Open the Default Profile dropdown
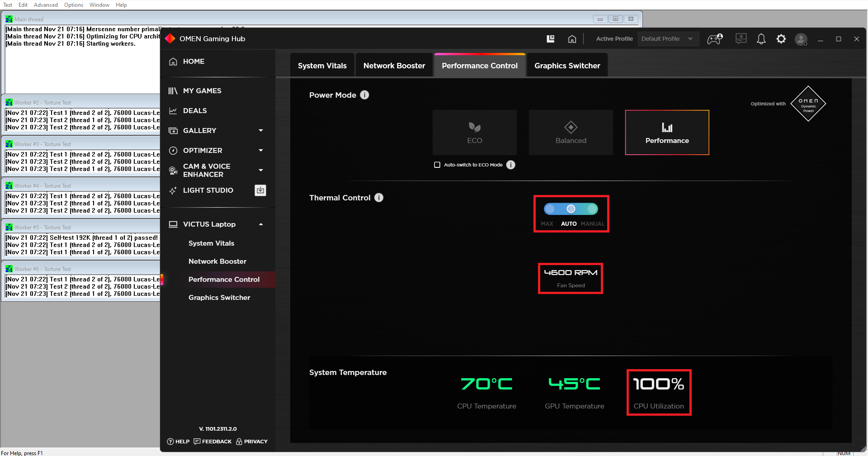Screen dimensions: 868x456 pyautogui.click(x=668, y=39)
